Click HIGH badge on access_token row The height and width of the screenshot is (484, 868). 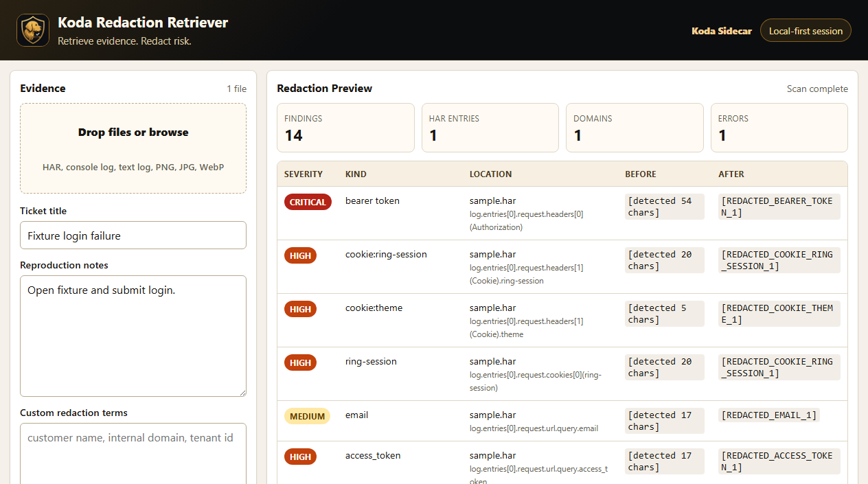tap(300, 457)
